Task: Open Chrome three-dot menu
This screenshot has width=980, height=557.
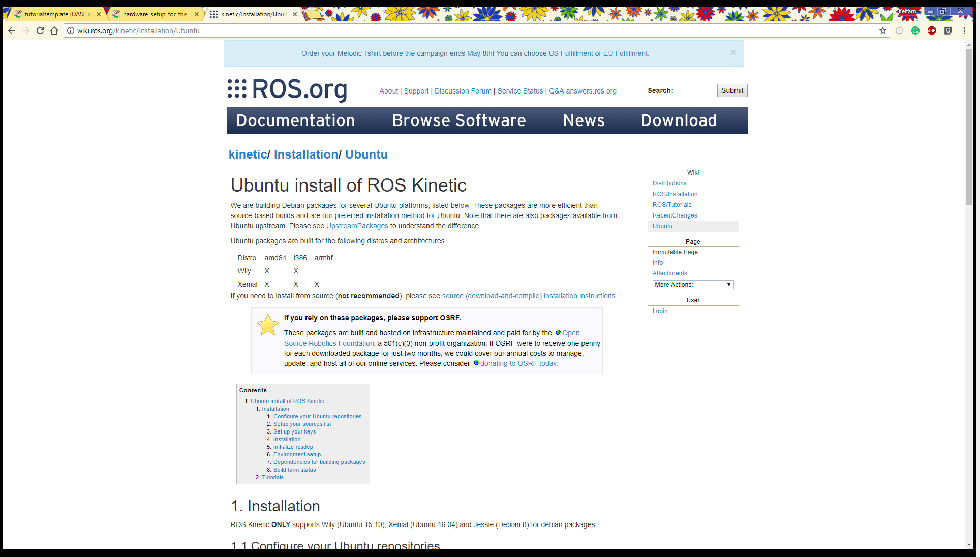Action: pos(964,30)
